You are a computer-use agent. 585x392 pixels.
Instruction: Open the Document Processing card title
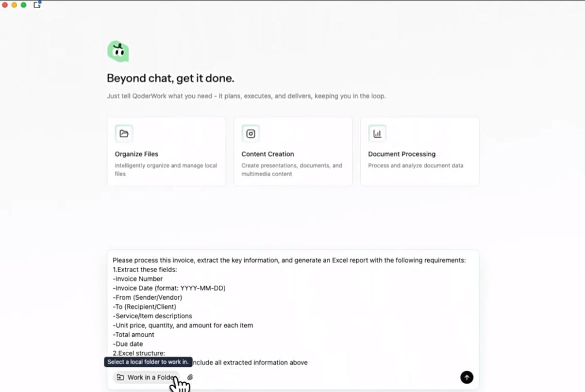[x=401, y=154]
